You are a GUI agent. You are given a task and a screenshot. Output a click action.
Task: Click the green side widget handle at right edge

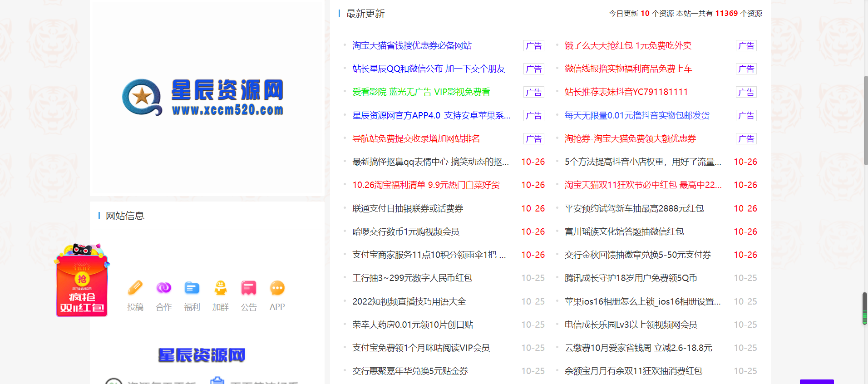pyautogui.click(x=865, y=309)
